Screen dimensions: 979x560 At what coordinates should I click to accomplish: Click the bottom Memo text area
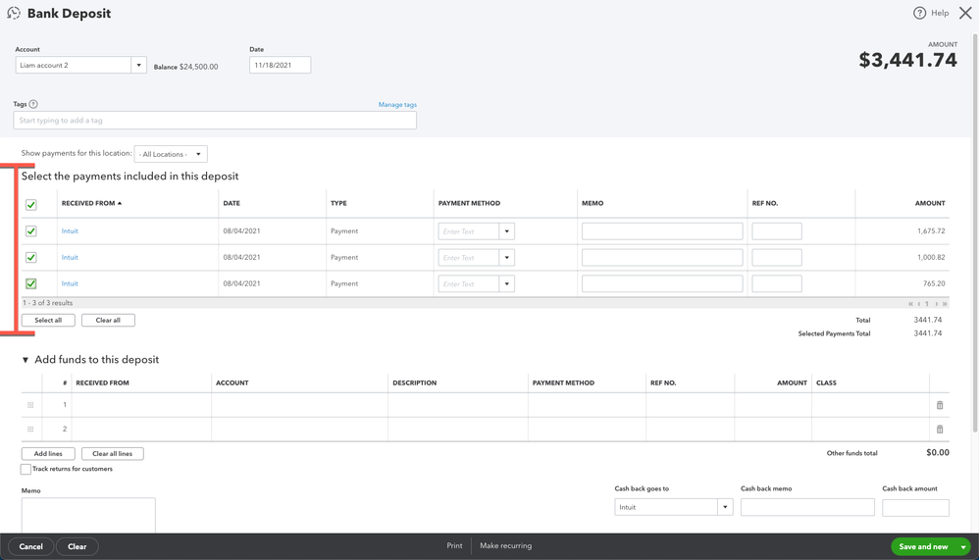(88, 515)
